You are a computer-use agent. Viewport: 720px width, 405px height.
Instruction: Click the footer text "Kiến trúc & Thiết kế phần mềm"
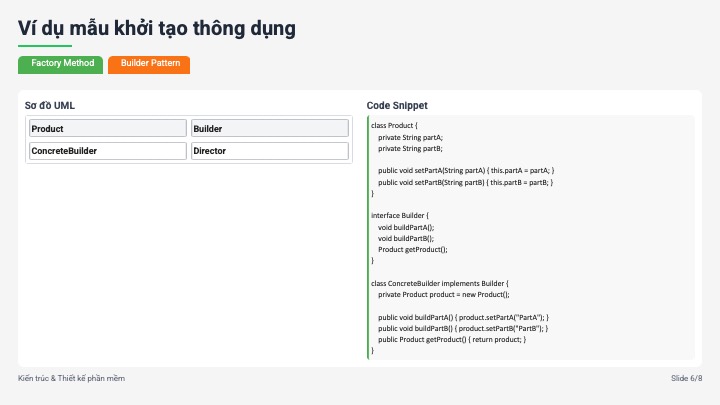pos(71,378)
